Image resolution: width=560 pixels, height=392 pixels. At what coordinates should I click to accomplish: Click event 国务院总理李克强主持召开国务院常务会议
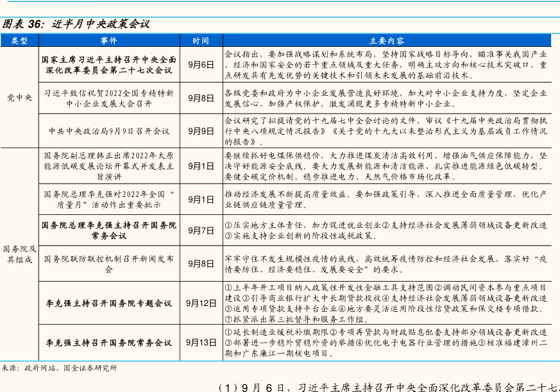pyautogui.click(x=109, y=230)
